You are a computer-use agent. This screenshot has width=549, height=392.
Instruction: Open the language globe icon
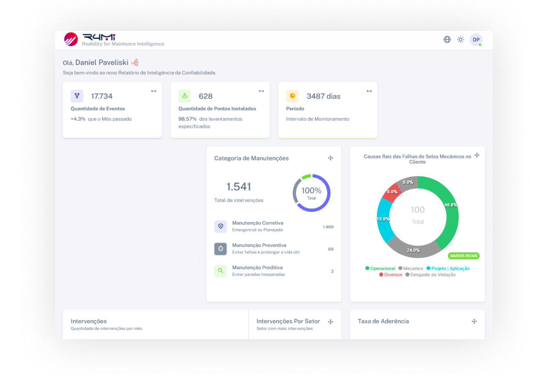coord(447,39)
